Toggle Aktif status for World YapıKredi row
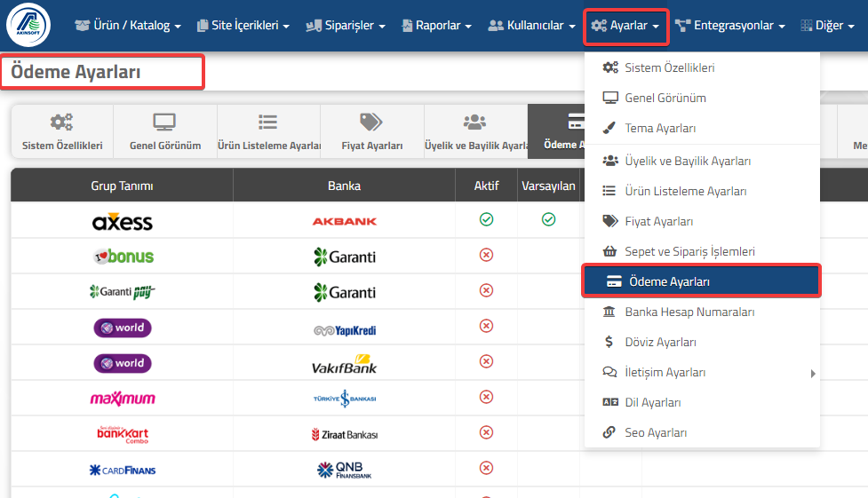The height and width of the screenshot is (498, 868). [486, 326]
